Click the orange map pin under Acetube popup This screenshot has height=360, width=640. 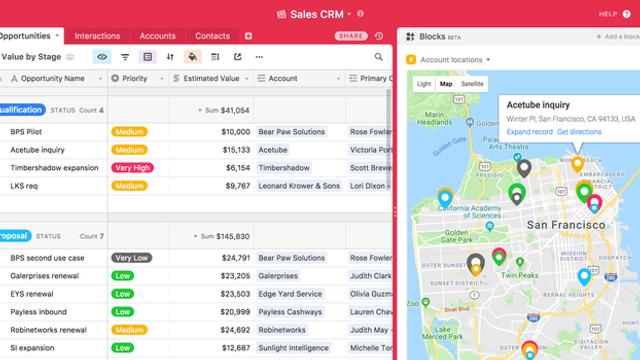click(577, 164)
